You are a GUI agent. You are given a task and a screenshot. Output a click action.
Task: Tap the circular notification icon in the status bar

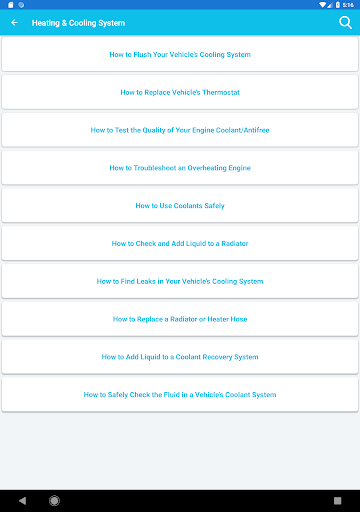click(x=21, y=5)
